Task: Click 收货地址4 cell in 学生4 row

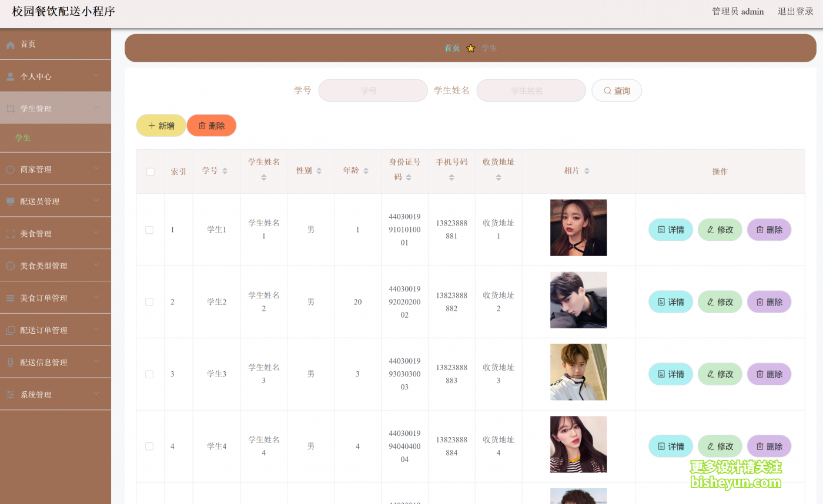Action: 499,446
